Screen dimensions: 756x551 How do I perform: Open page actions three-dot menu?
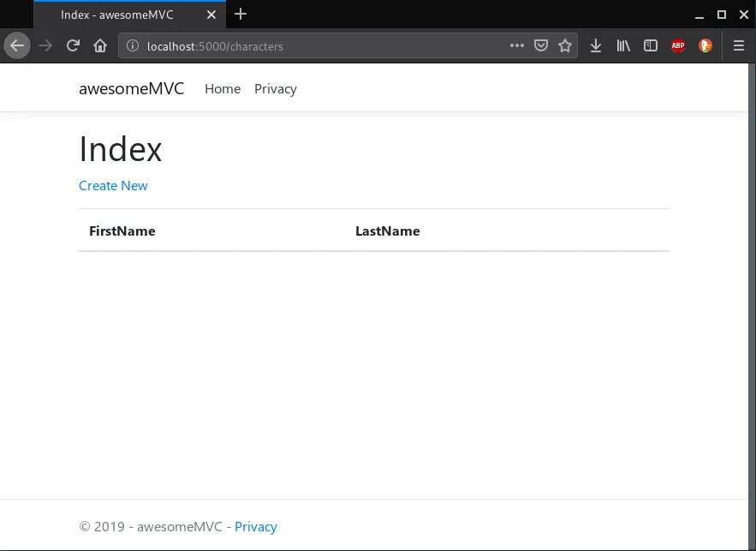point(517,45)
